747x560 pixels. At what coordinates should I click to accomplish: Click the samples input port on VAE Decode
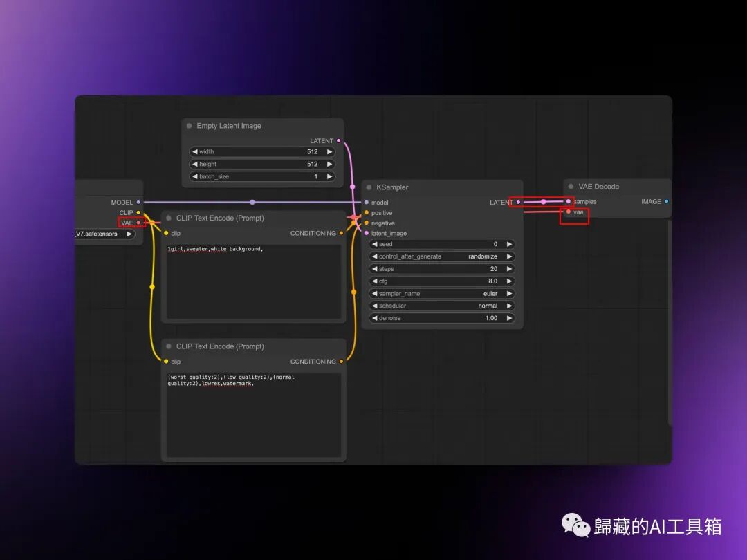coord(569,201)
